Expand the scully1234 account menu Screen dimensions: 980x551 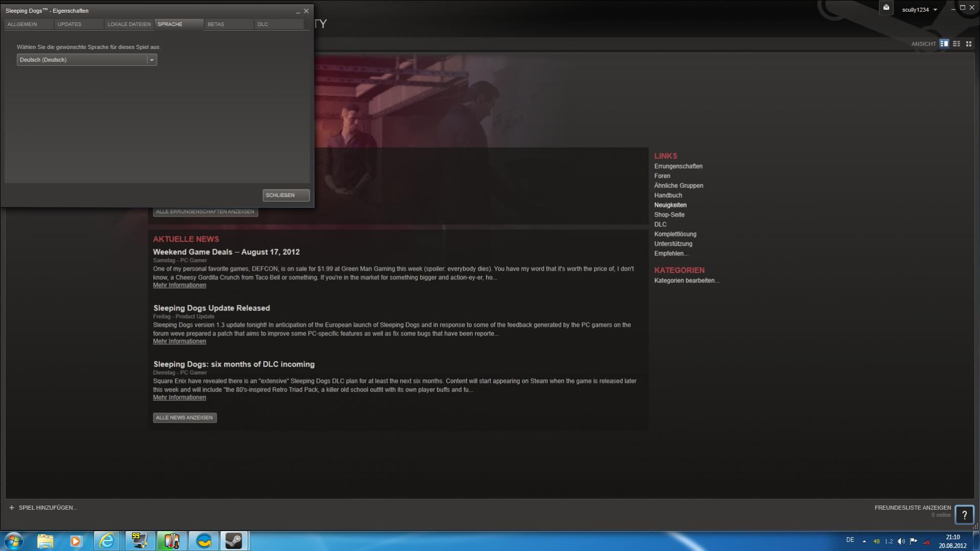[x=919, y=10]
